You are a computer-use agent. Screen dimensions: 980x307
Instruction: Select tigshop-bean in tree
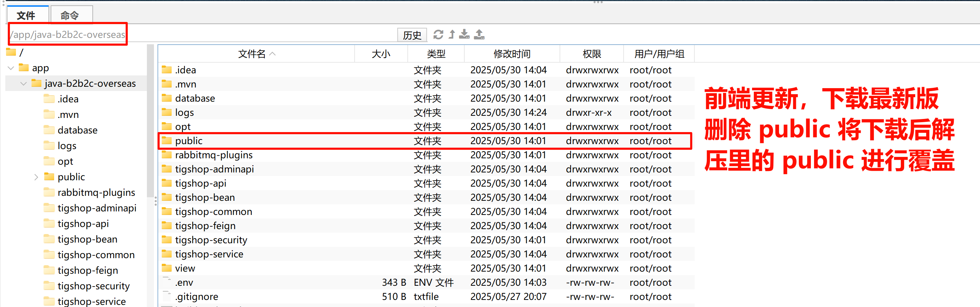(81, 239)
